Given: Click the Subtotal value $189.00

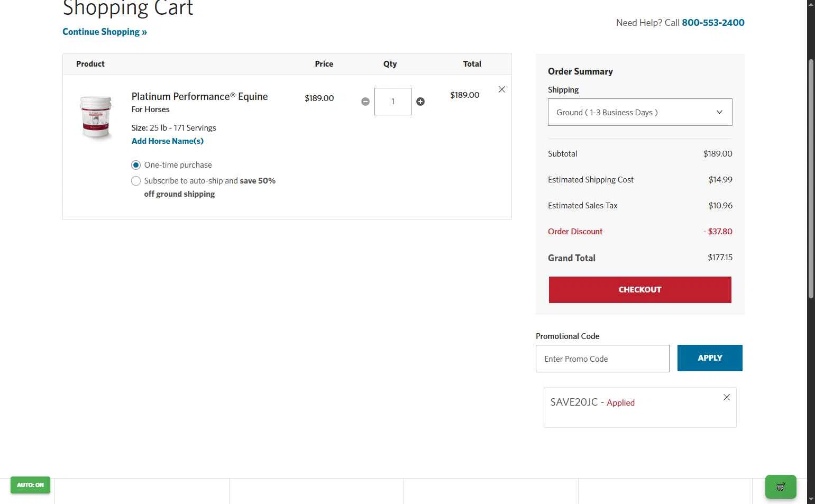Looking at the screenshot, I should (718, 154).
